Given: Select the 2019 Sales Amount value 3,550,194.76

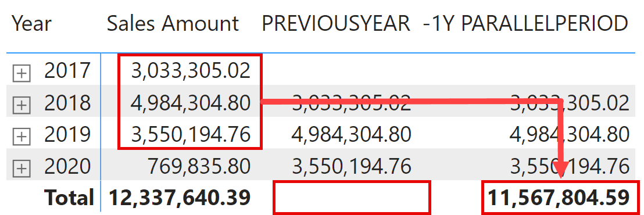Looking at the screenshot, I should point(191,134).
